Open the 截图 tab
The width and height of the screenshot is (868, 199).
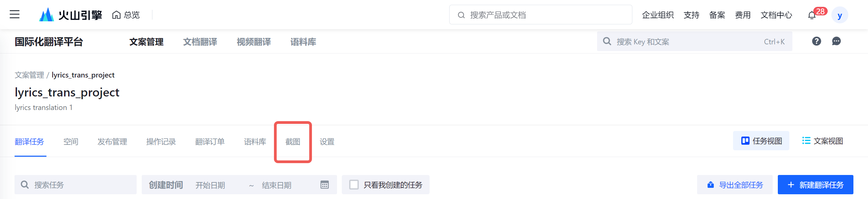click(x=293, y=142)
